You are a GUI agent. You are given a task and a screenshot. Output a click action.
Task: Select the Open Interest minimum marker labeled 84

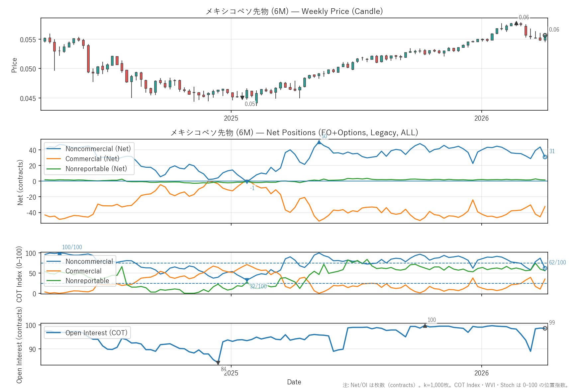[218, 363]
